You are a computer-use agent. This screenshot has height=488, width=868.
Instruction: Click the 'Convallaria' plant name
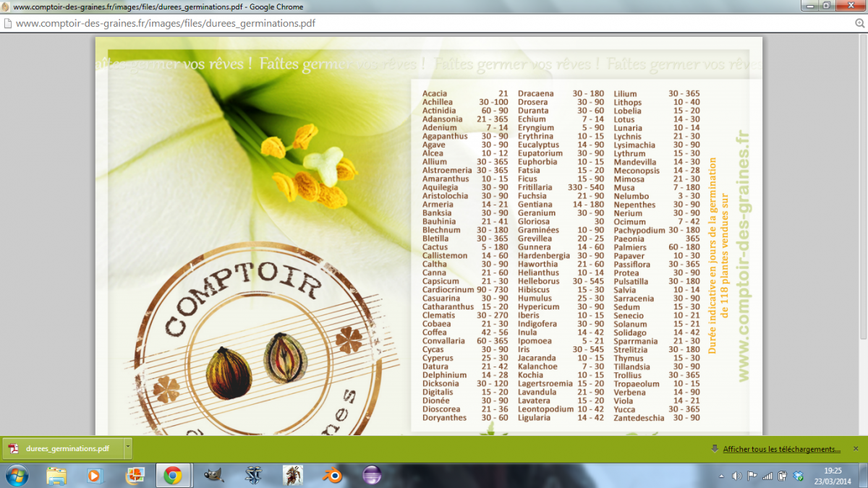tap(443, 341)
